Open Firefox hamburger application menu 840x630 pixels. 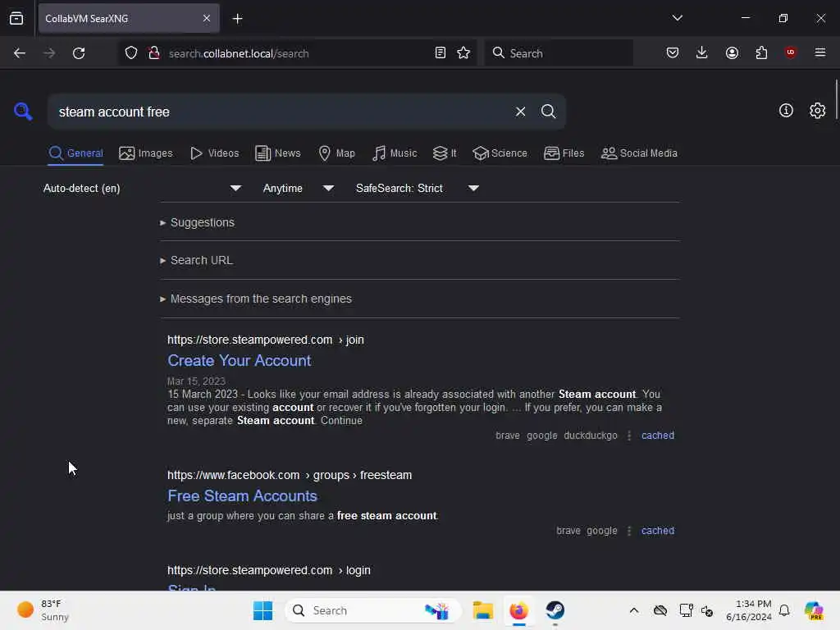point(819,52)
